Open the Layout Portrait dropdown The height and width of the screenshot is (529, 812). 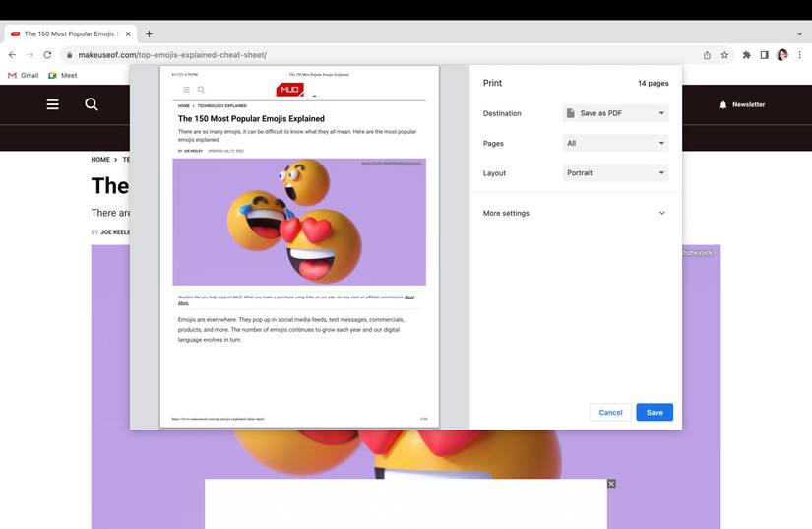point(616,173)
